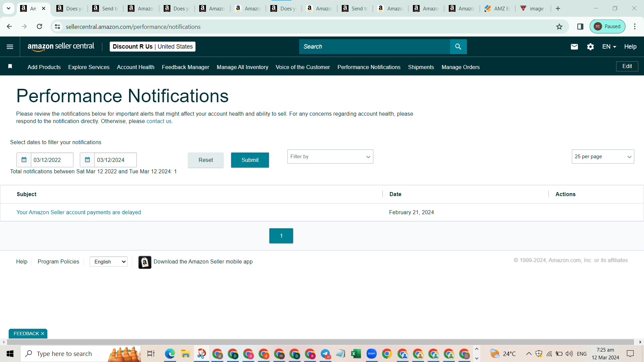Image resolution: width=644 pixels, height=362 pixels.
Task: Click the start date field 03/12/2022
Action: point(52,160)
